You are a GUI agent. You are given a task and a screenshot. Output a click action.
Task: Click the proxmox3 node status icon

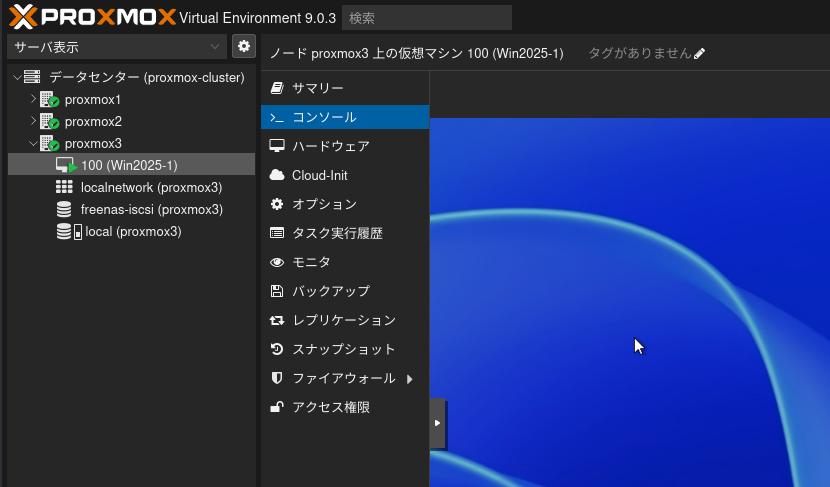pos(49,143)
